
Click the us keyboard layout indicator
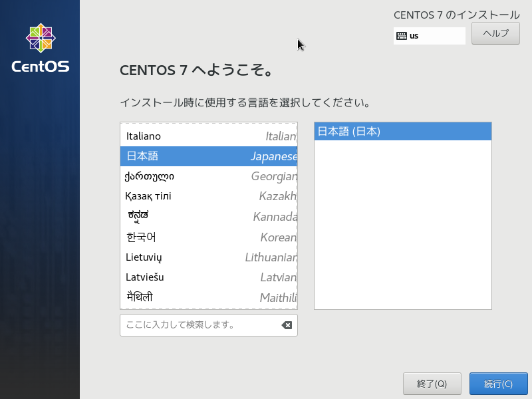[414, 36]
